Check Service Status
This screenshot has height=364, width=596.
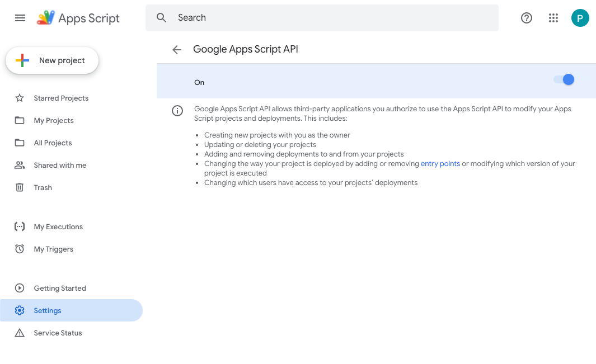click(59, 333)
